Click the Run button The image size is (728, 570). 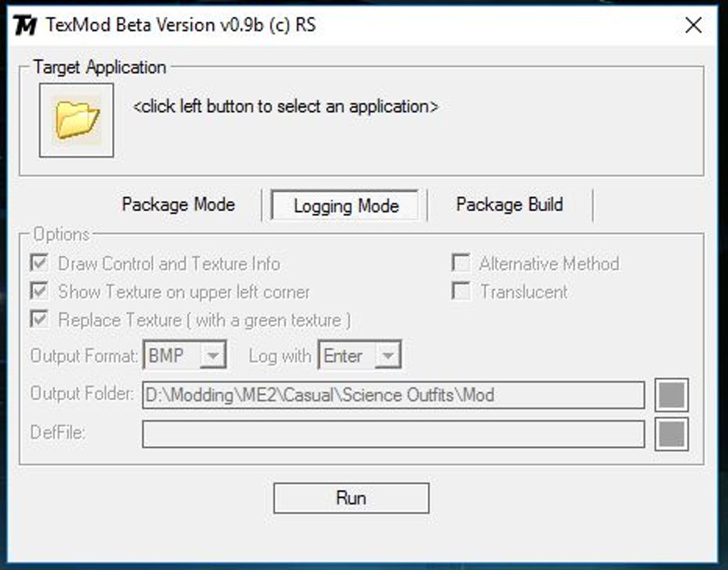pyautogui.click(x=351, y=498)
